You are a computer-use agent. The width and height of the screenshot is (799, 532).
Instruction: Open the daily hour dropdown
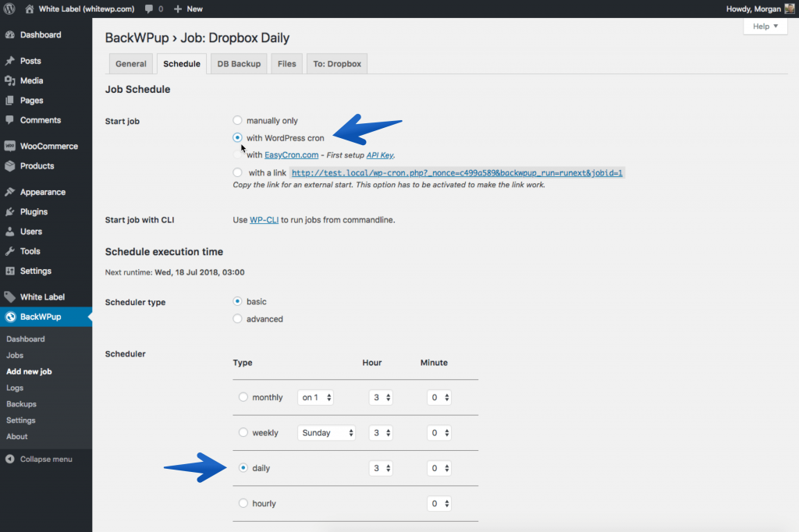point(381,468)
